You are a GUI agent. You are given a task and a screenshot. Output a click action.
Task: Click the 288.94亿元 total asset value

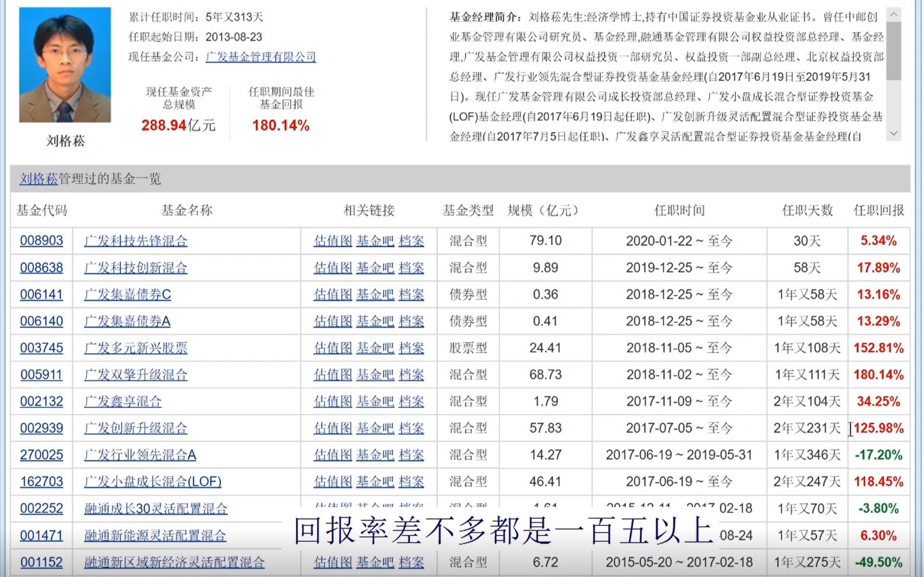tap(178, 126)
